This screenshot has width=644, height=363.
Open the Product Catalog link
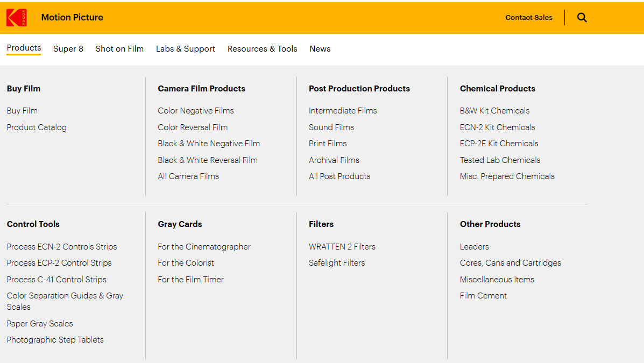coord(37,127)
